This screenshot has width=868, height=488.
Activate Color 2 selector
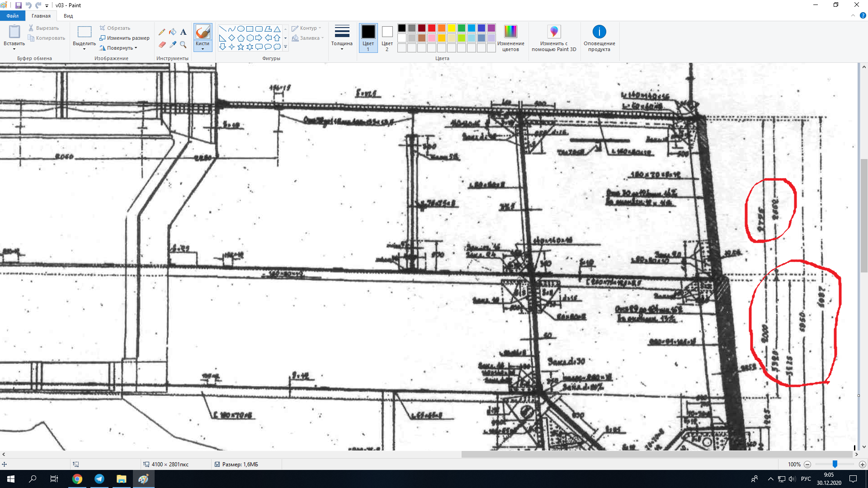click(x=387, y=37)
